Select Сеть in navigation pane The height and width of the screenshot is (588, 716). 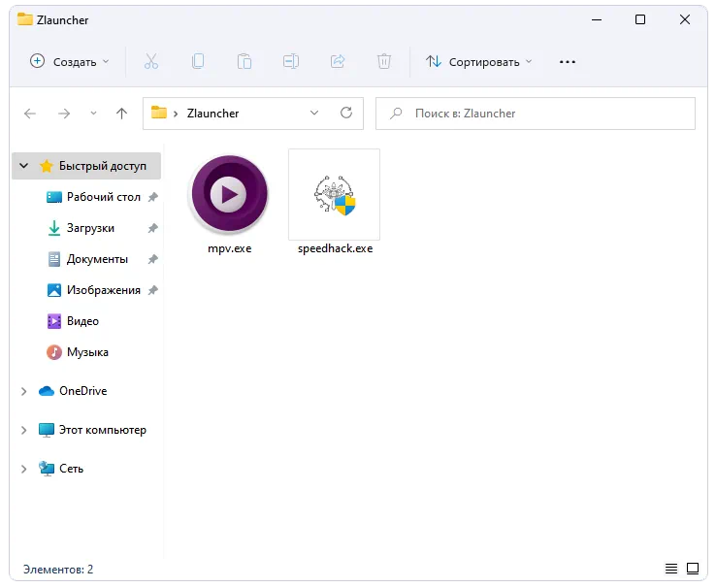(x=61, y=469)
